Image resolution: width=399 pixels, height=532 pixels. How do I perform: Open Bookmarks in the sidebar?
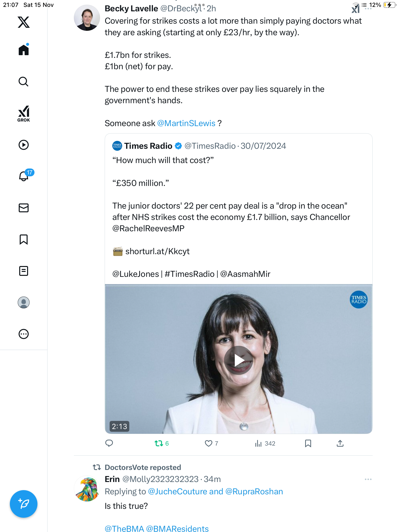[24, 239]
